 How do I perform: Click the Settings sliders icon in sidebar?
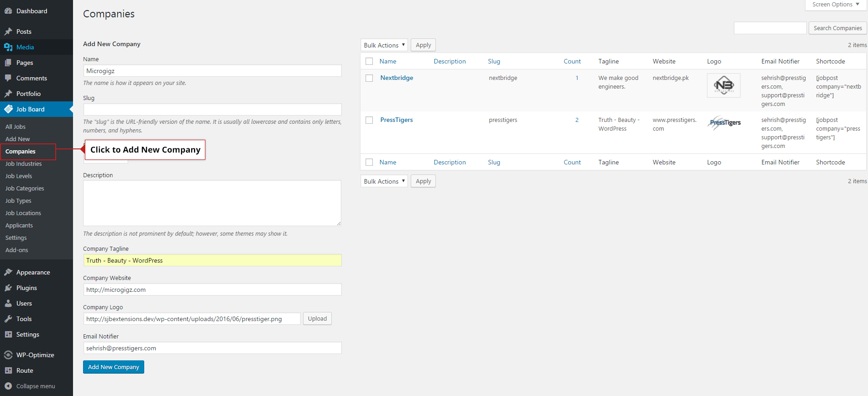coord(8,334)
